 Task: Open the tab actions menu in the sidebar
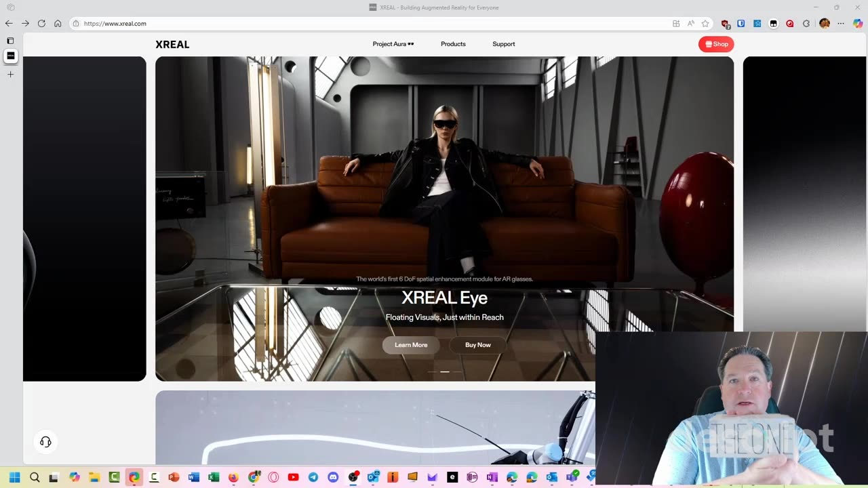pos(10,41)
